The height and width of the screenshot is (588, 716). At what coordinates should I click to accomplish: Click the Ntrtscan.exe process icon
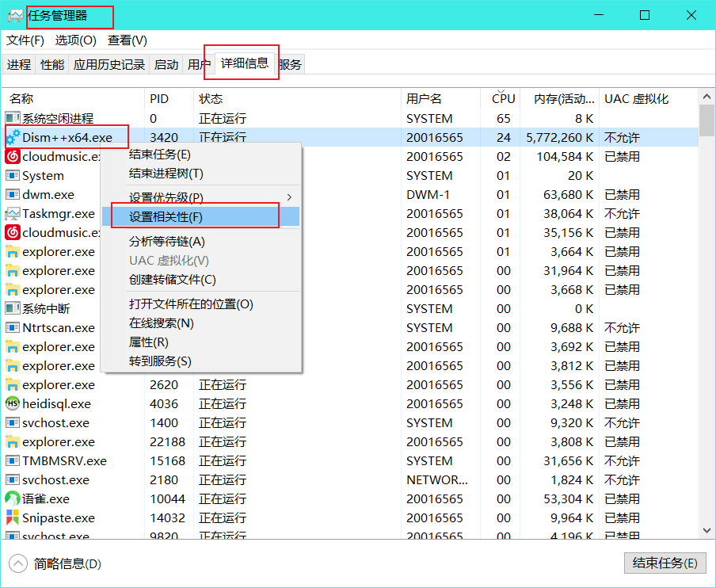click(13, 328)
